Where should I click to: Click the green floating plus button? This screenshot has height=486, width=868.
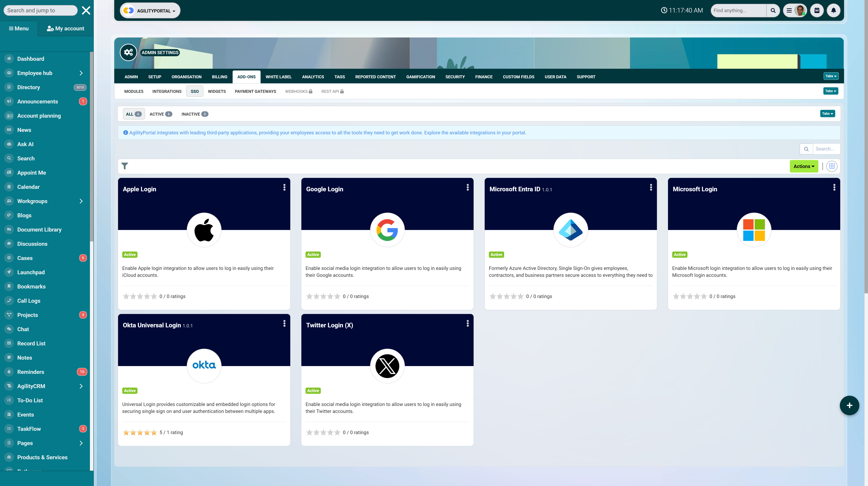[849, 405]
